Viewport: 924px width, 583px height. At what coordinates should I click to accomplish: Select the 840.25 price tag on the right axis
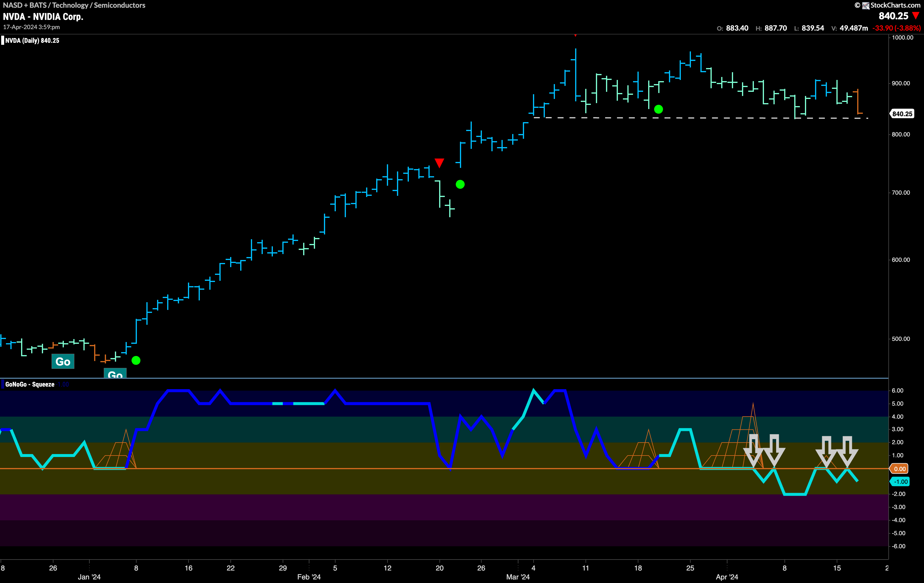point(902,114)
